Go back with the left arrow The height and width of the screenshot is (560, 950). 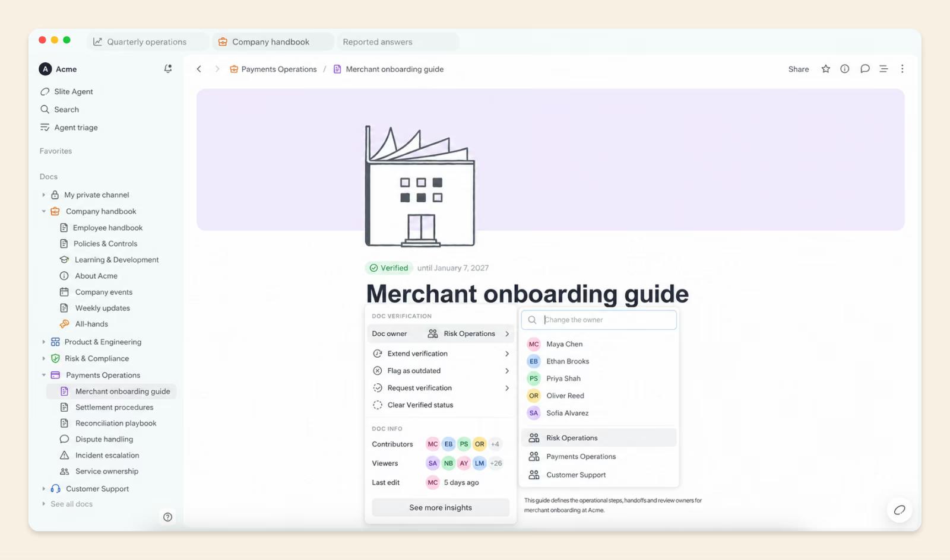coord(199,69)
